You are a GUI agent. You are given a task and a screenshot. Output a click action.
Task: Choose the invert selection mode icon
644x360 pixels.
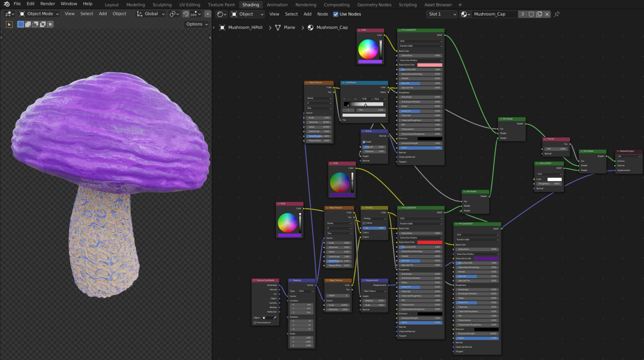43,24
